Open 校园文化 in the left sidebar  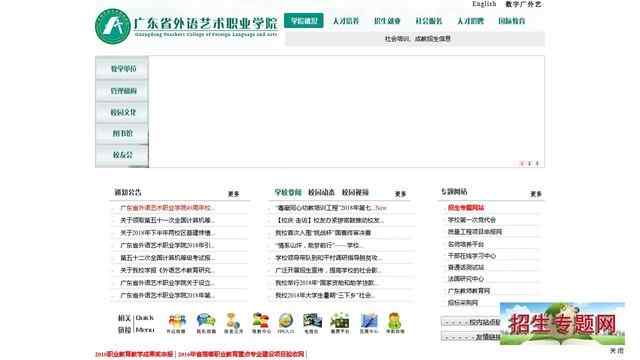coord(122,112)
